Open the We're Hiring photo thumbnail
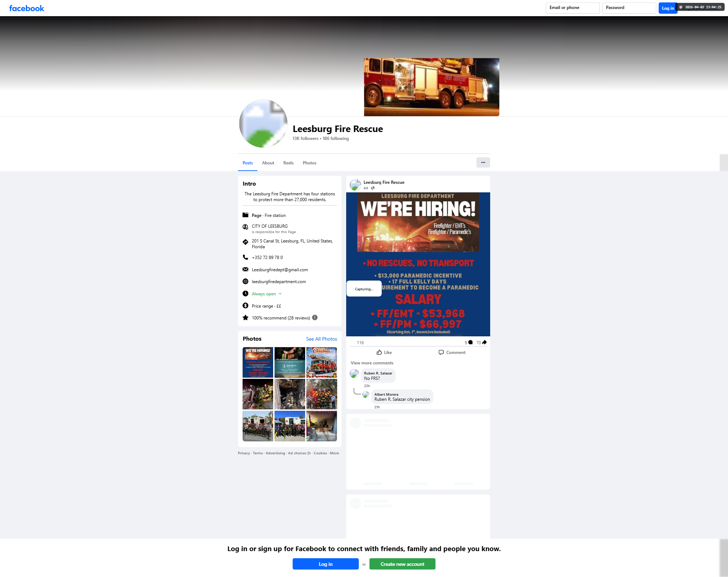Screen dimensions: 728x577 pyautogui.click(x=258, y=362)
